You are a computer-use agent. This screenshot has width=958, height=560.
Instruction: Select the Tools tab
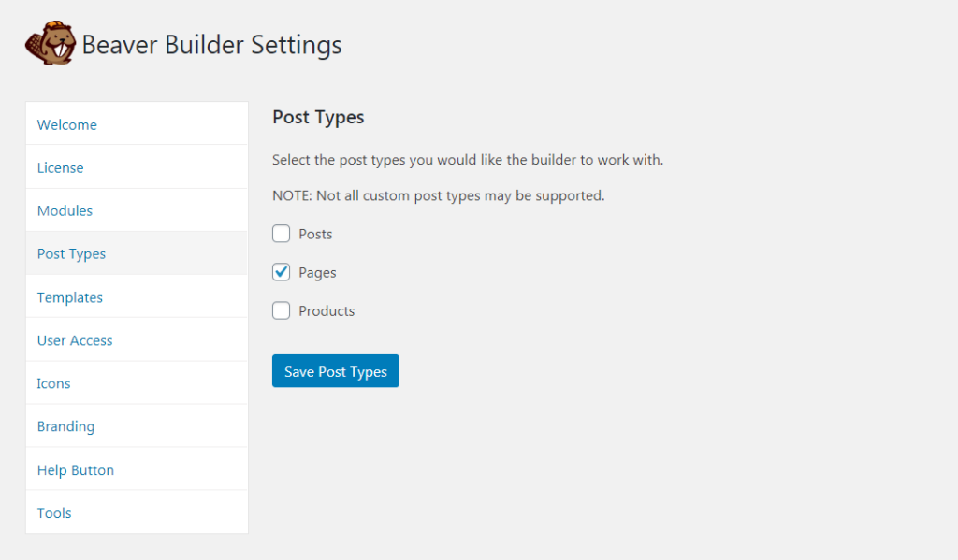(x=54, y=512)
